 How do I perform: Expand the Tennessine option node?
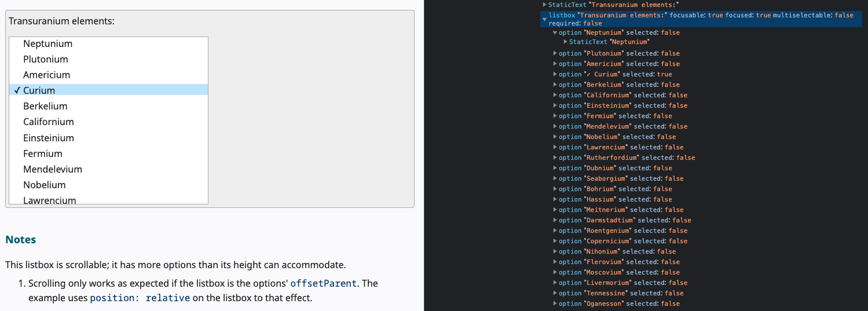(555, 294)
